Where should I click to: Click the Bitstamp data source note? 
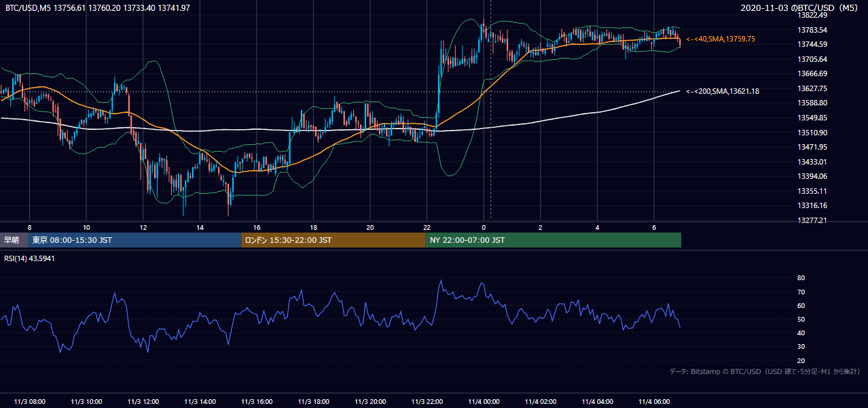765,372
